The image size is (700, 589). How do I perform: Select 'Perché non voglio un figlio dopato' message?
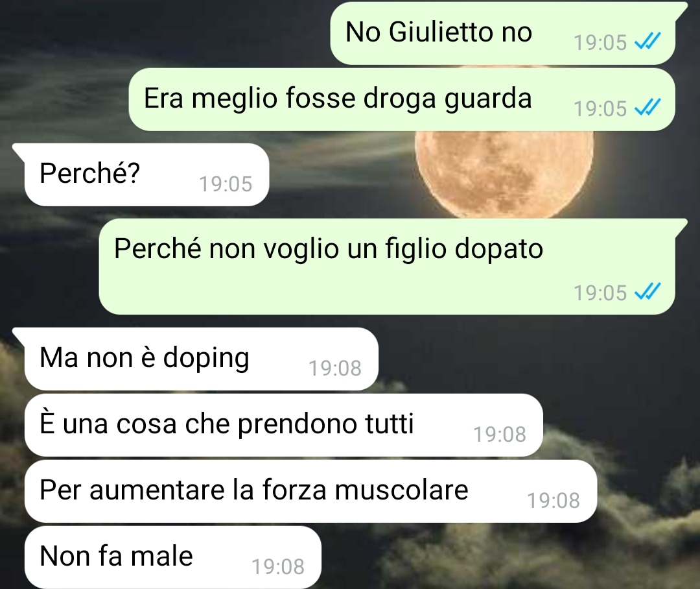point(387,267)
